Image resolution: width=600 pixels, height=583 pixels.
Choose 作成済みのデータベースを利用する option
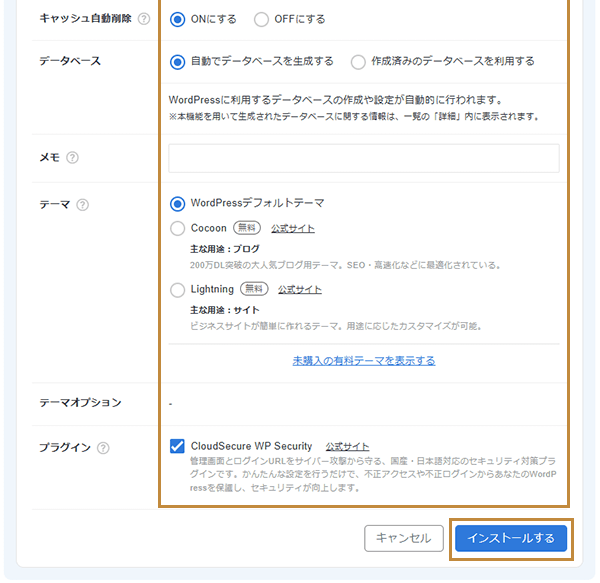click(x=358, y=62)
